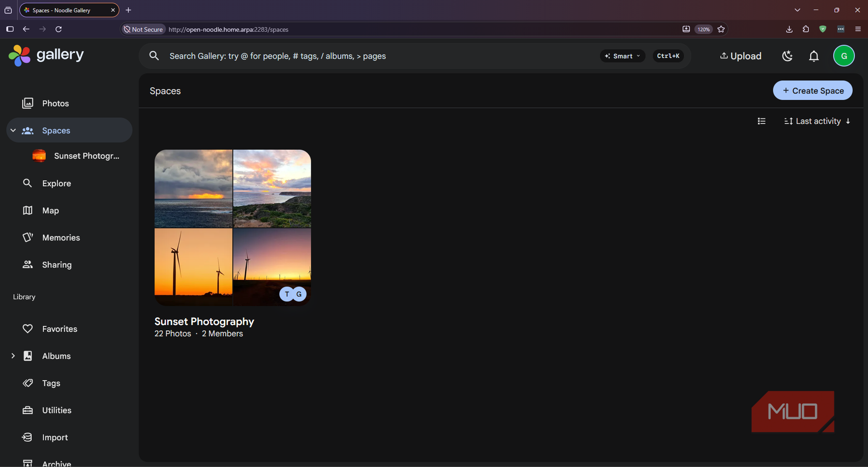This screenshot has width=868, height=467.
Task: Click the search magnifier icon
Action: pyautogui.click(x=154, y=56)
